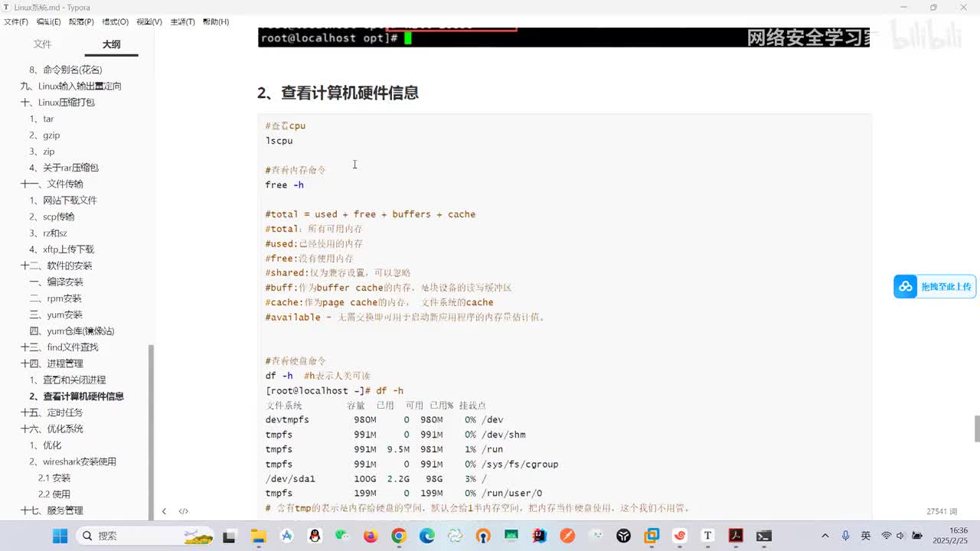Click the lscpu command line
Viewport: 980px width, 551px height.
tap(279, 141)
